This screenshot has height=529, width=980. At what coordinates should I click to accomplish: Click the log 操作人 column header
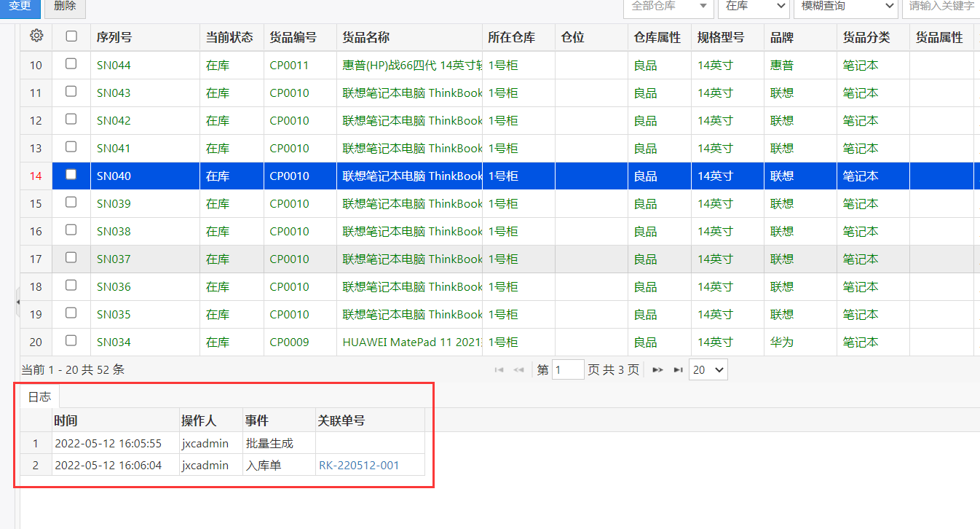211,420
